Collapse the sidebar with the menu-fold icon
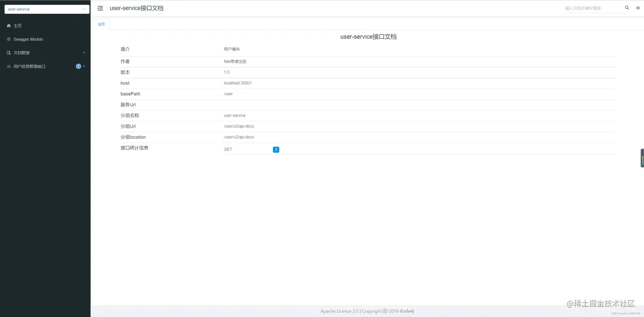The image size is (644, 317). (100, 8)
